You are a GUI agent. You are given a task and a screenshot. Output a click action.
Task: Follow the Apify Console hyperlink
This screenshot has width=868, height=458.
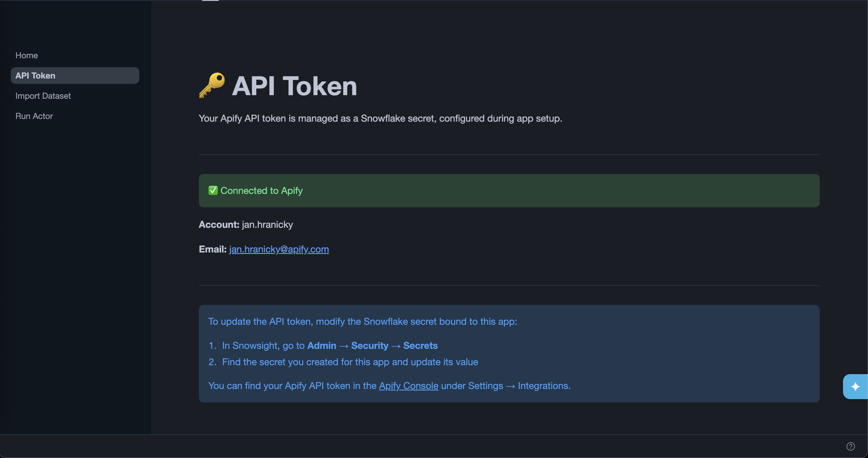pos(408,386)
